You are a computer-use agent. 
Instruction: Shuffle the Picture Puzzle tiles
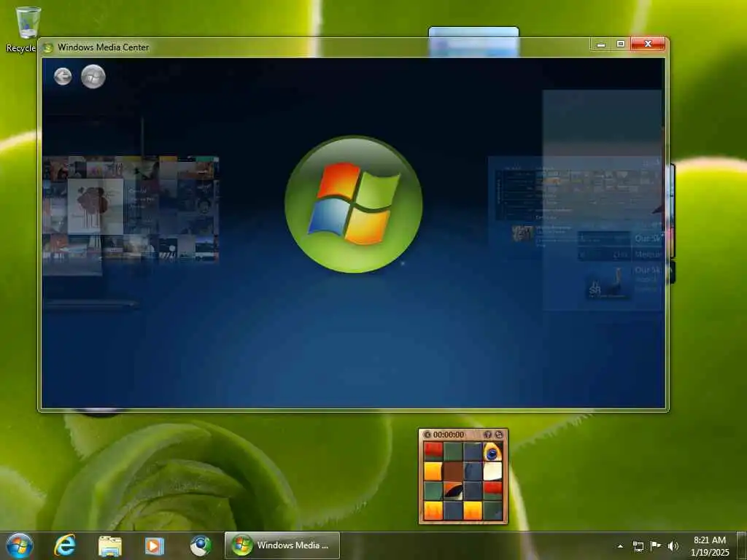[499, 435]
